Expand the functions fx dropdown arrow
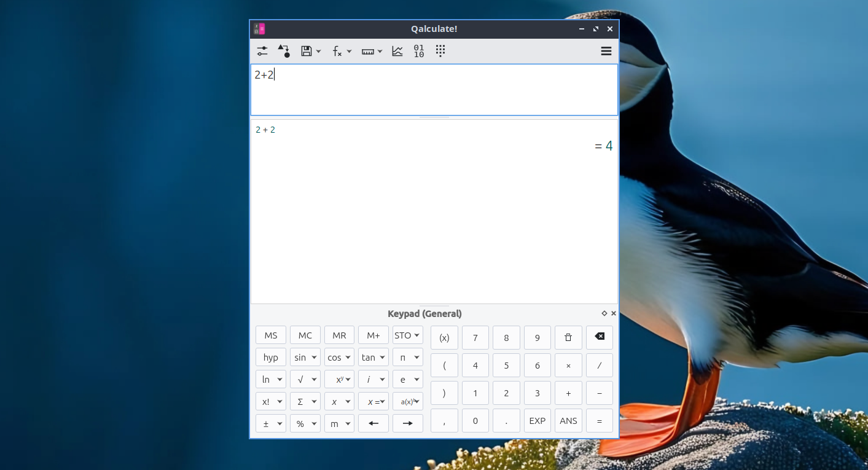This screenshot has height=470, width=868. pyautogui.click(x=349, y=52)
